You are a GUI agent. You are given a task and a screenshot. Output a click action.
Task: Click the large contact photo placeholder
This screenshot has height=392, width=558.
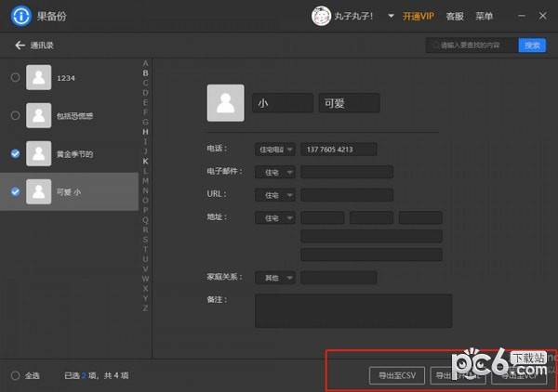[226, 103]
